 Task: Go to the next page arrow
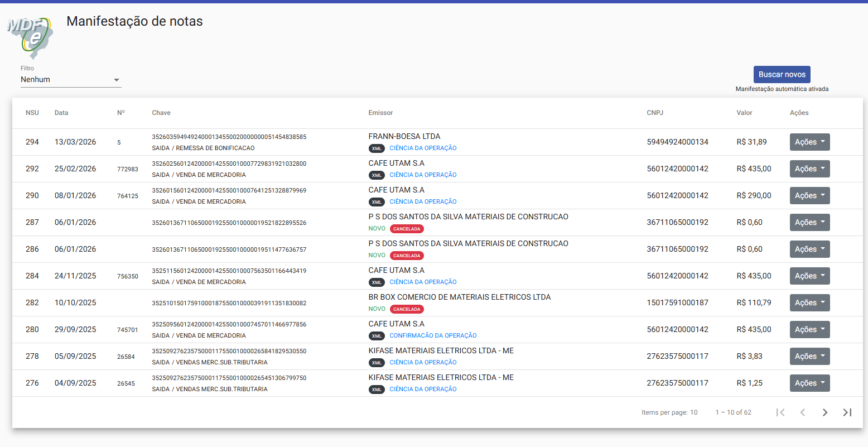[x=825, y=412]
